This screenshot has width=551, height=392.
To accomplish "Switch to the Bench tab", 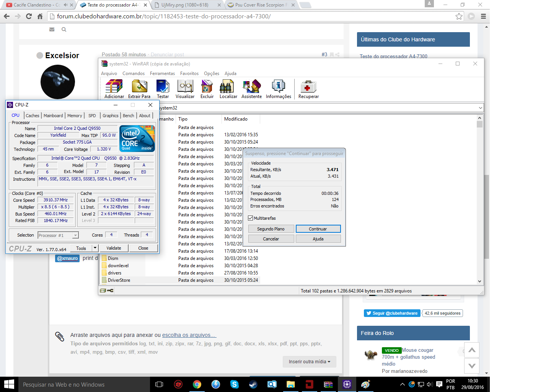I will 129,116.
